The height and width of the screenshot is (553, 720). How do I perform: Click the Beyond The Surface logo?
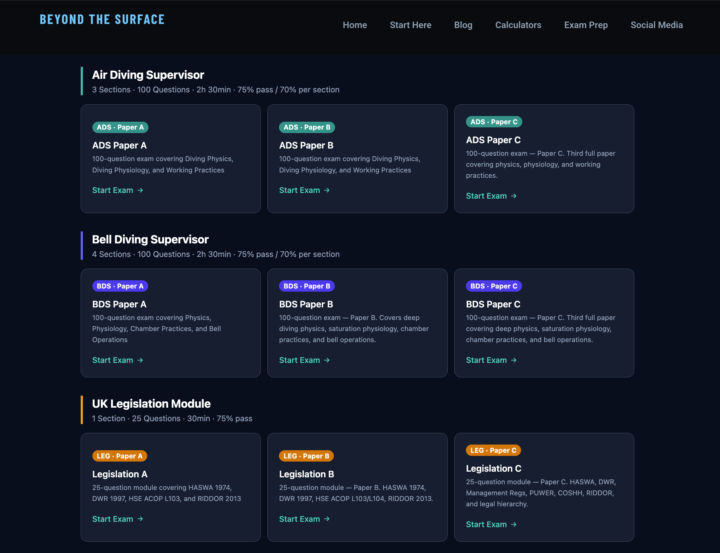pyautogui.click(x=102, y=19)
